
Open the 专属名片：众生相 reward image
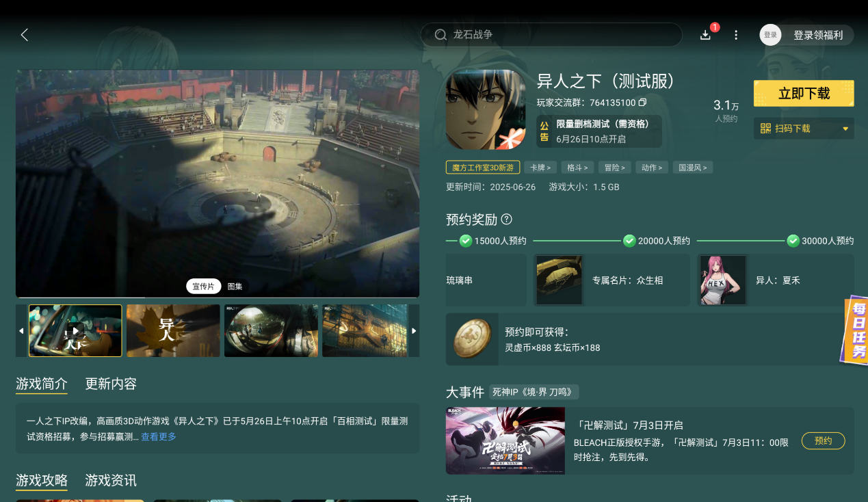(x=560, y=280)
